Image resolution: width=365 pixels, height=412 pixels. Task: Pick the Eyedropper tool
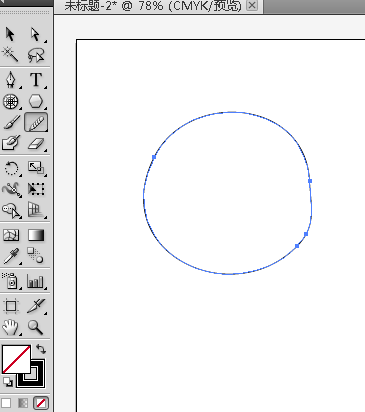12,256
